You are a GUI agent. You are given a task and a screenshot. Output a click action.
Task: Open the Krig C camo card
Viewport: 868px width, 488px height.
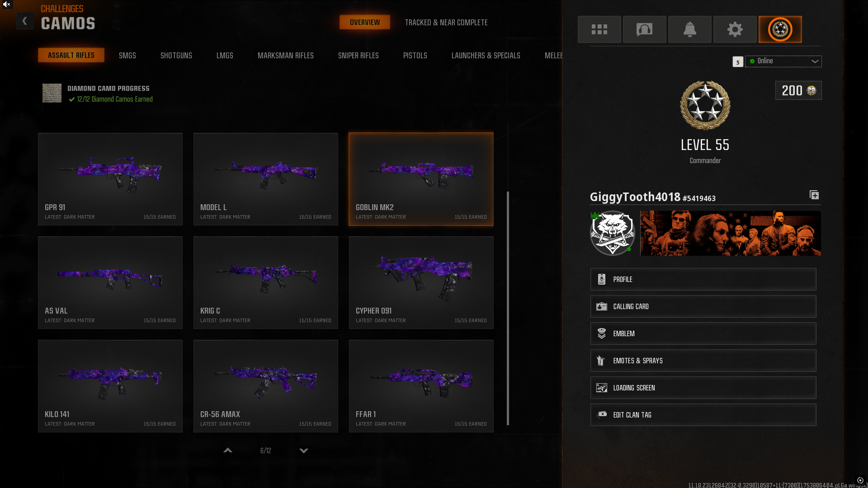266,282
